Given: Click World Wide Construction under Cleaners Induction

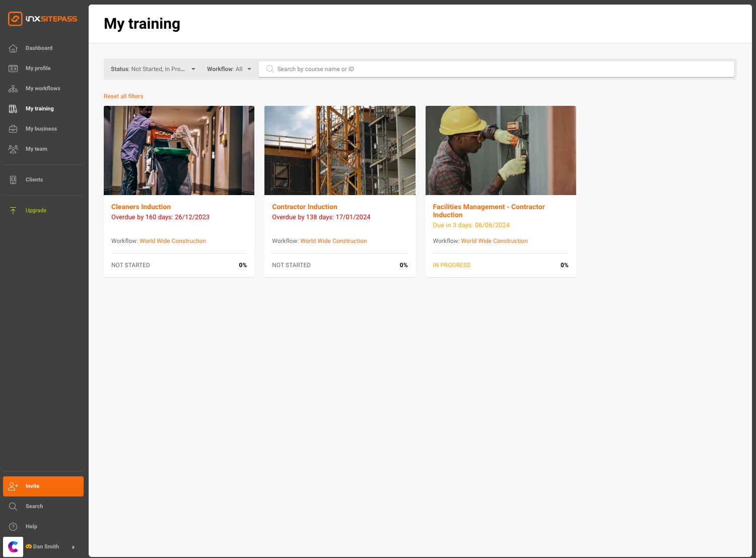Looking at the screenshot, I should tap(173, 241).
